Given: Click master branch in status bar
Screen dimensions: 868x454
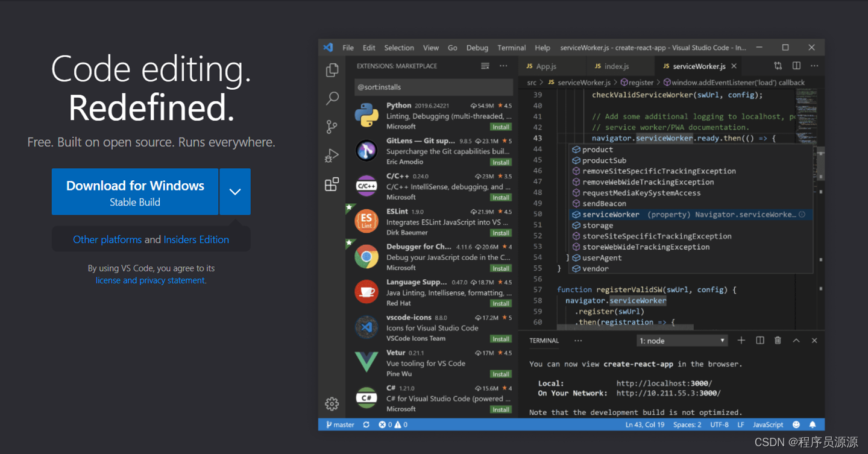Looking at the screenshot, I should click(340, 424).
